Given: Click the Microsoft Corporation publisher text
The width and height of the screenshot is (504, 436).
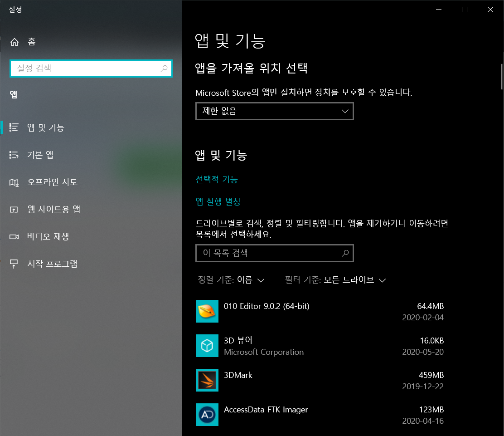Looking at the screenshot, I should [x=264, y=352].
